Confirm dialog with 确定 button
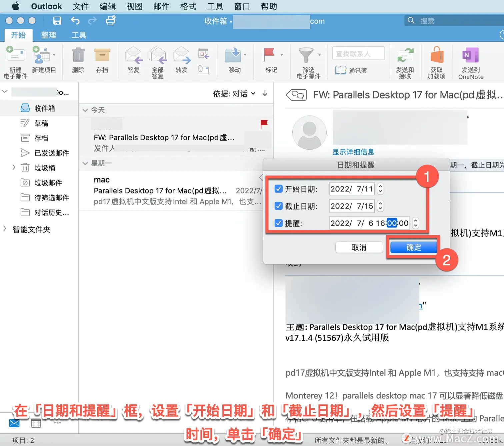The height and width of the screenshot is (446, 504). point(414,247)
